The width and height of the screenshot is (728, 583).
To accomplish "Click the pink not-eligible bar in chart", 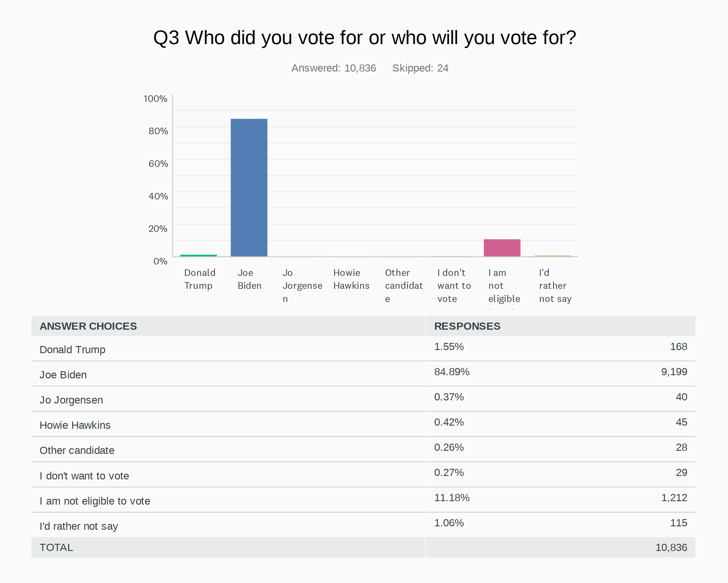I will (502, 248).
